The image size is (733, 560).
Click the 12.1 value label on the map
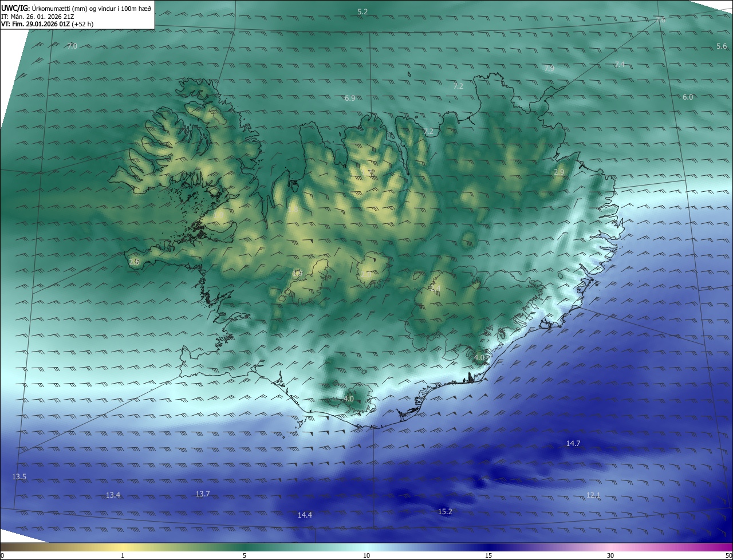coord(593,495)
